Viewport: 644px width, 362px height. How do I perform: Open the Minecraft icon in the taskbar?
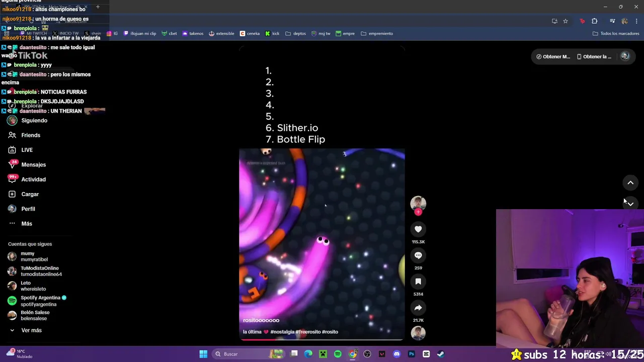(x=323, y=354)
